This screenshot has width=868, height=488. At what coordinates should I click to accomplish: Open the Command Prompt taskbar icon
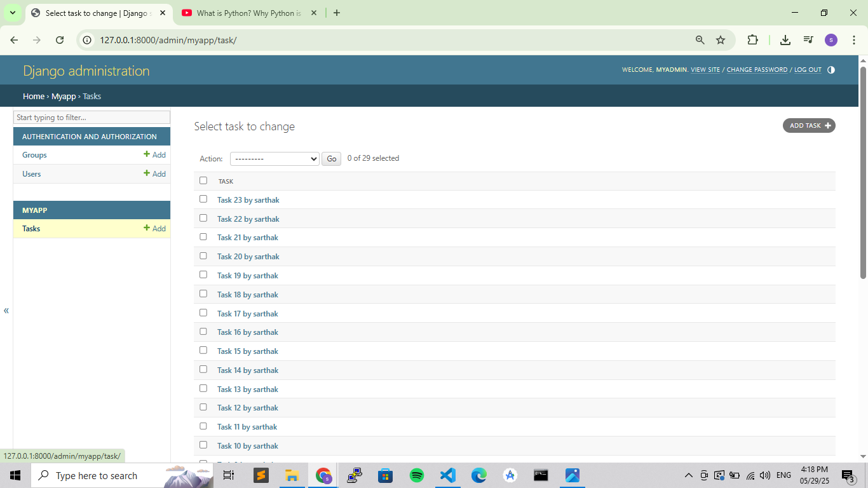click(541, 475)
